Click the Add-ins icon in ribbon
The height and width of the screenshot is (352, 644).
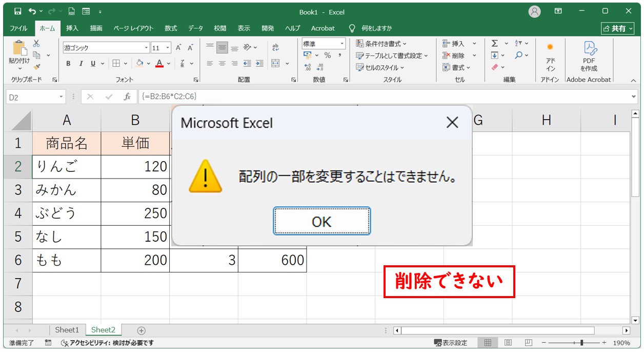pos(550,56)
